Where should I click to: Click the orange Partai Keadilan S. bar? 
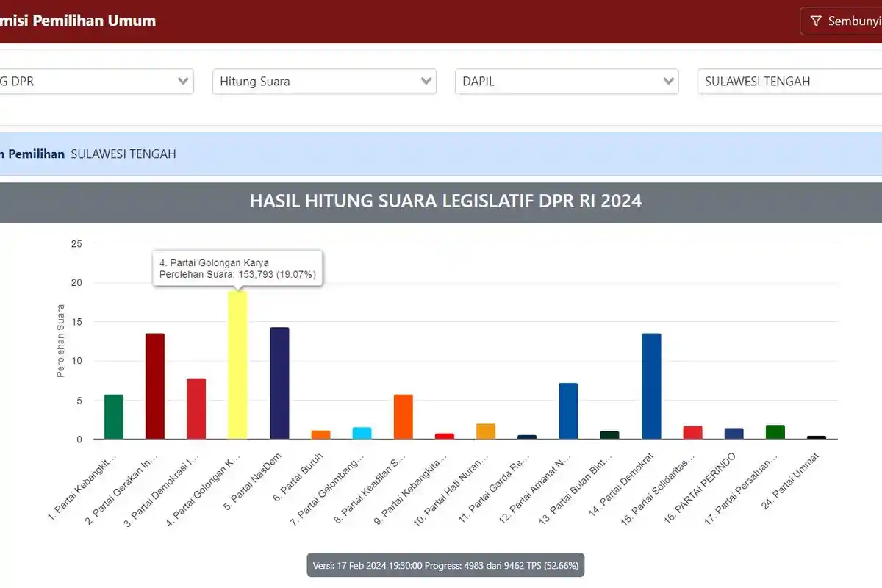(401, 415)
